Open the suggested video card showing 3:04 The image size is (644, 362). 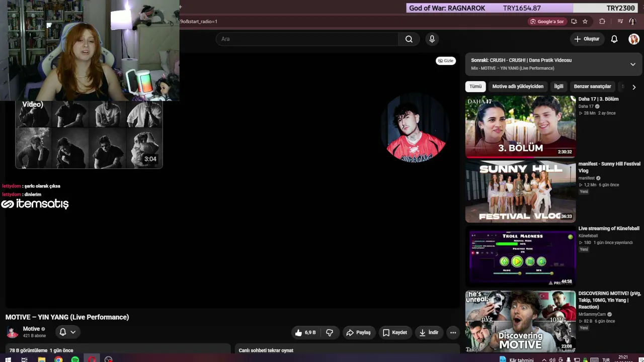coord(89,134)
